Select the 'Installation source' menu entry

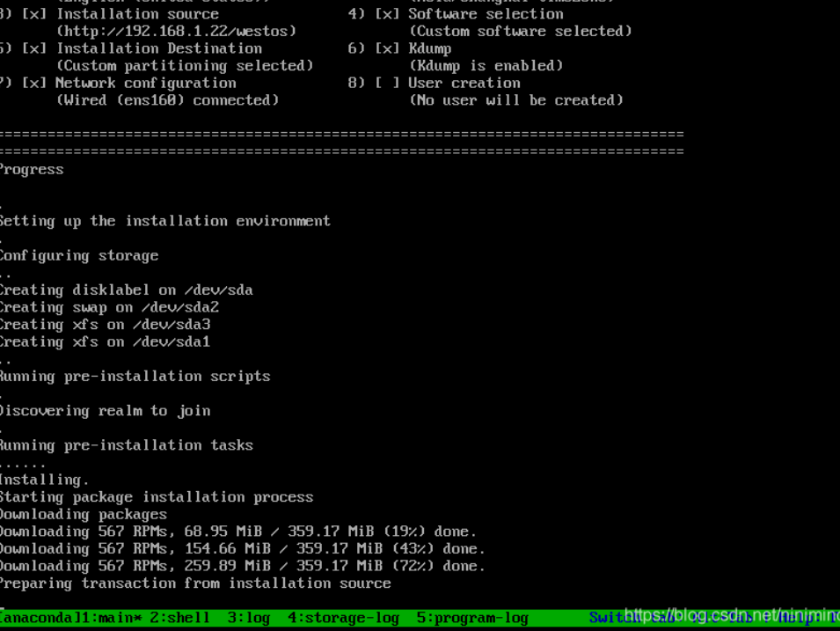138,14
